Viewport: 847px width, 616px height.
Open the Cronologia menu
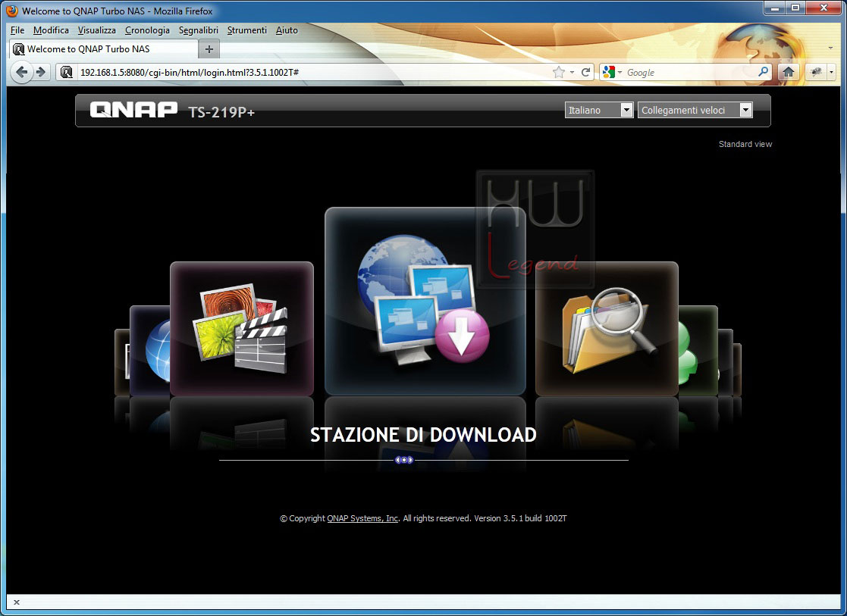(x=147, y=30)
